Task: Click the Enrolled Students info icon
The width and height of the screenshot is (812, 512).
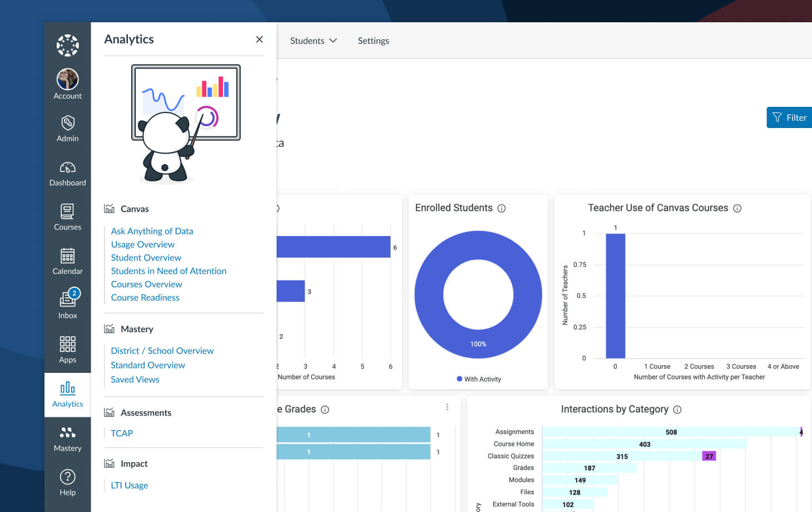Action: point(502,208)
